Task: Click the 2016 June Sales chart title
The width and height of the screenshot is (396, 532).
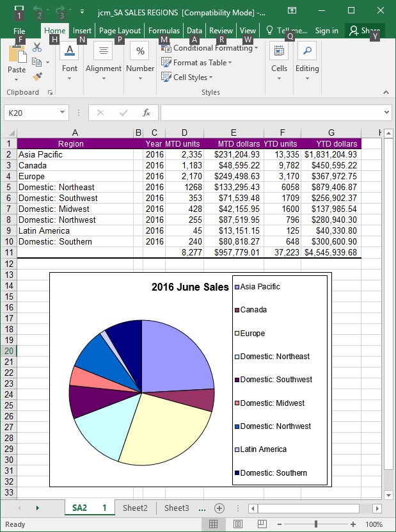Action: [x=190, y=287]
